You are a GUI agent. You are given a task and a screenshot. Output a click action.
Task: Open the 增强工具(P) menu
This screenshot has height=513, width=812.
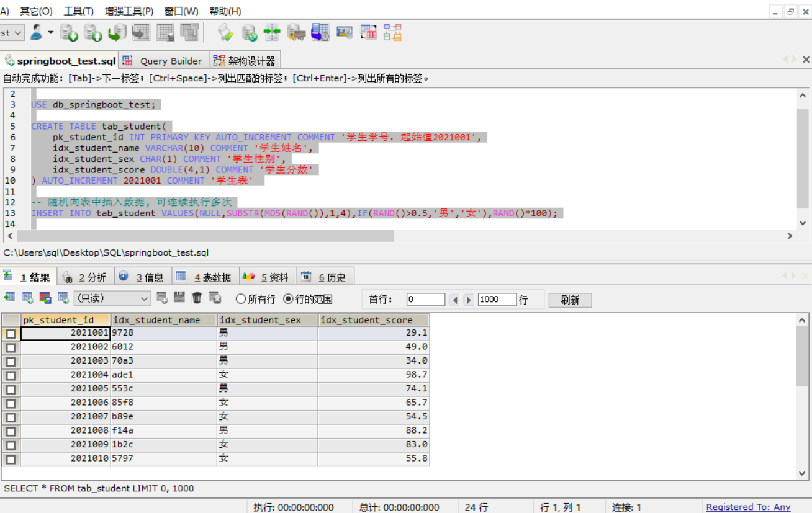[129, 11]
